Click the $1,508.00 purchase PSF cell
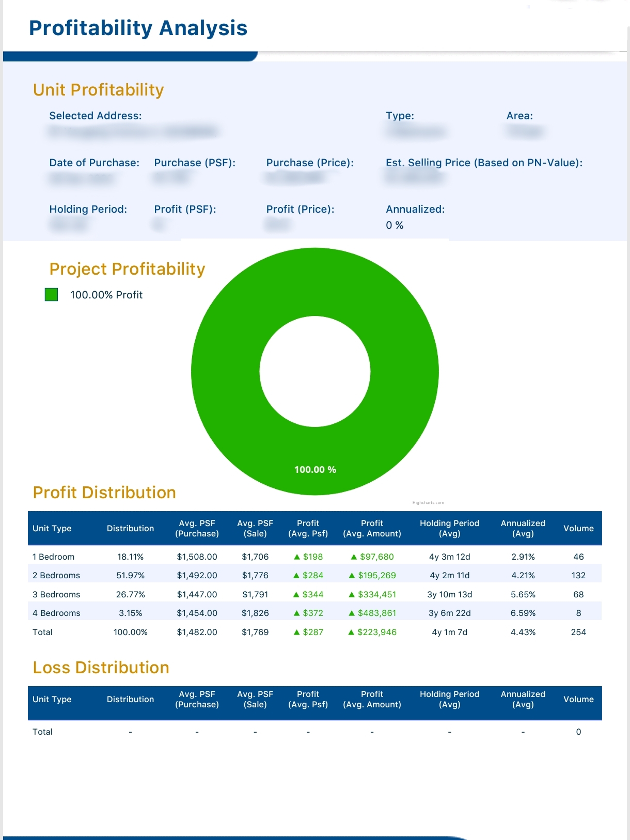 pyautogui.click(x=197, y=557)
